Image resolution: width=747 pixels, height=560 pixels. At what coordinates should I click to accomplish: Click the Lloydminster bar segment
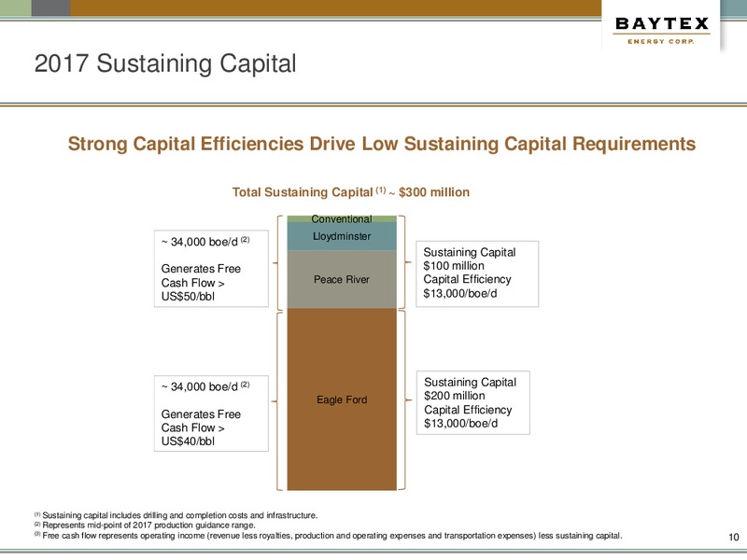(342, 236)
